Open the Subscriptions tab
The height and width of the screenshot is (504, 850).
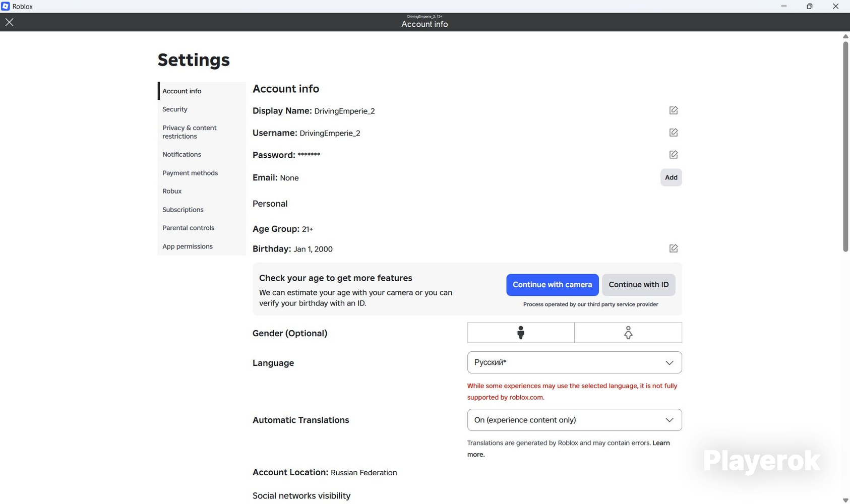point(202,210)
